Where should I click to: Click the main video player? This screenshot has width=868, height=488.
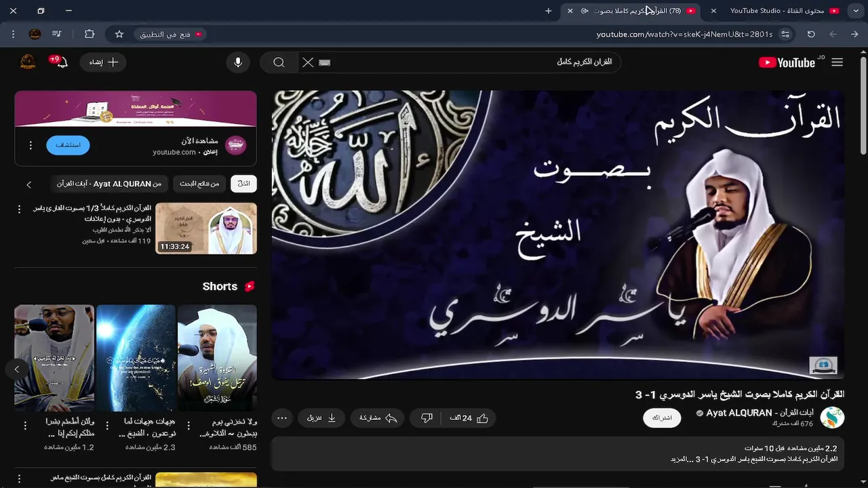(557, 235)
